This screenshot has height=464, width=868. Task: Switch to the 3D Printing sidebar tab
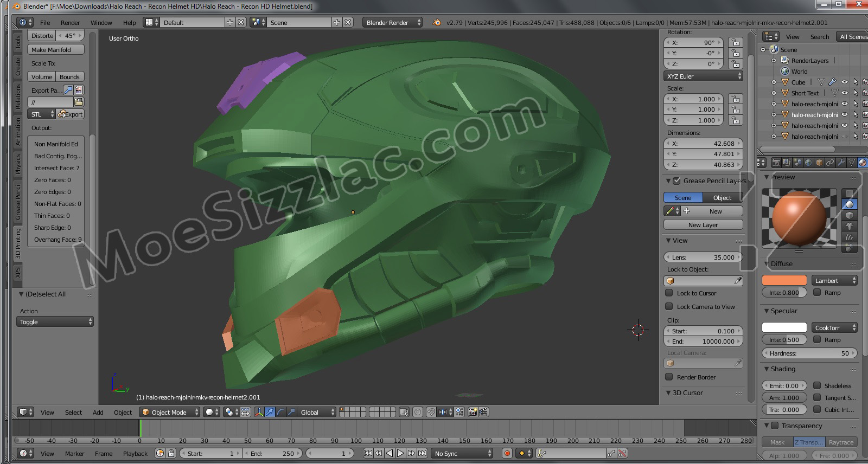click(x=18, y=243)
